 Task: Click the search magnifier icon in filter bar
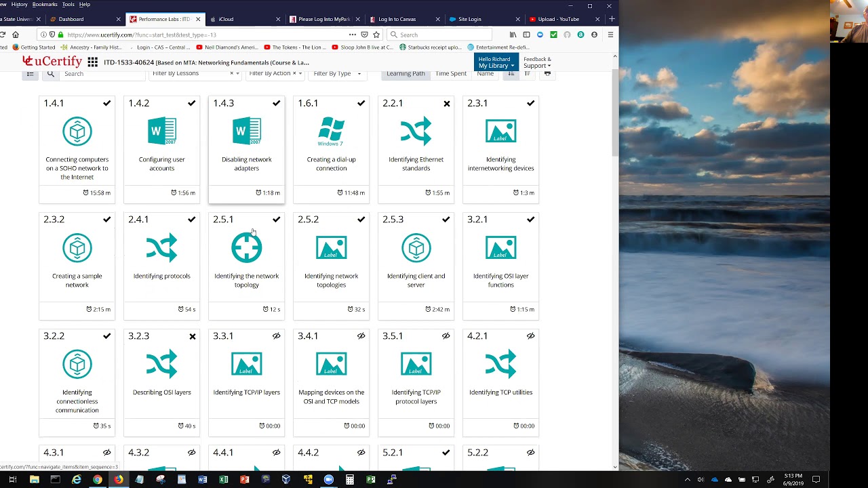51,73
